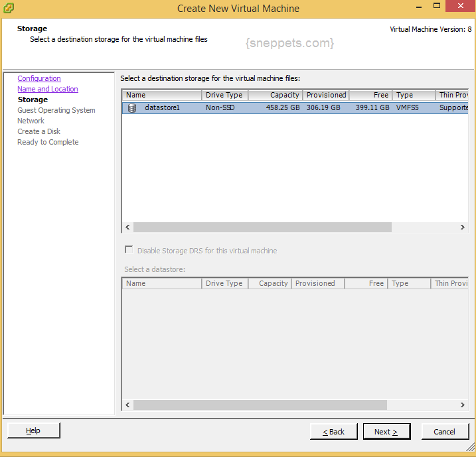Click lower table Drive Type header

coord(224,283)
